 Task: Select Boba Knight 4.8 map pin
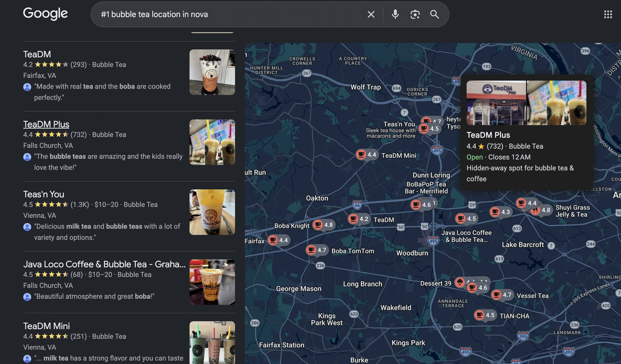pyautogui.click(x=324, y=225)
